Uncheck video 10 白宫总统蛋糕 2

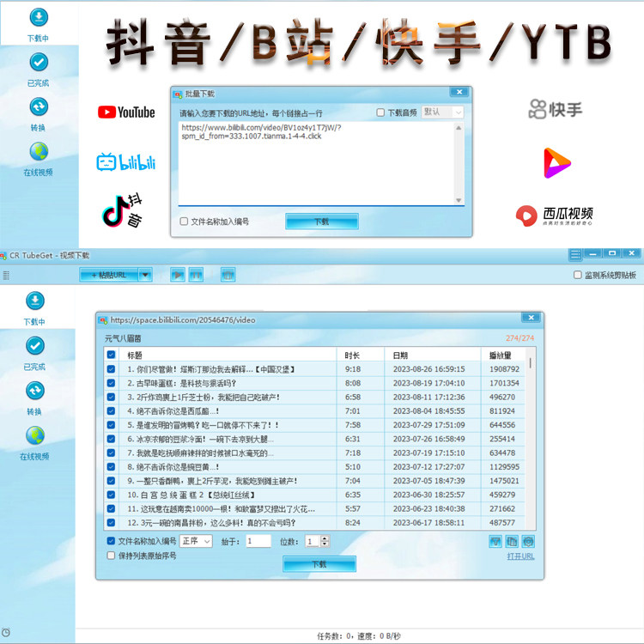pyautogui.click(x=111, y=495)
